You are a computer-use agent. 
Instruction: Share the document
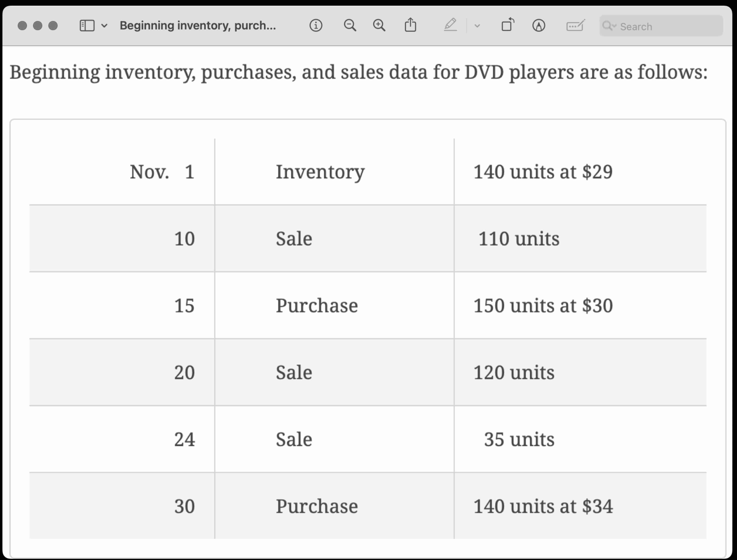[411, 25]
